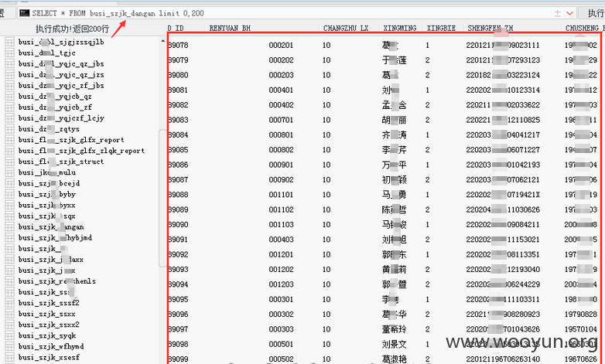Click table icon beside the _szjk_struct table
605x364 pixels.
[9, 162]
